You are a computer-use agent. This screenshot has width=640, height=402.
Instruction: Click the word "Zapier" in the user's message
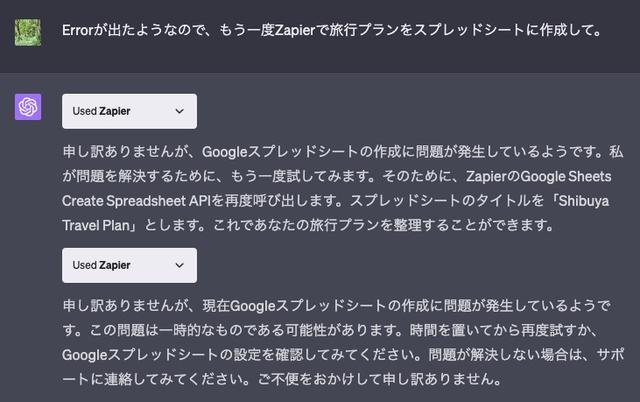click(x=295, y=30)
